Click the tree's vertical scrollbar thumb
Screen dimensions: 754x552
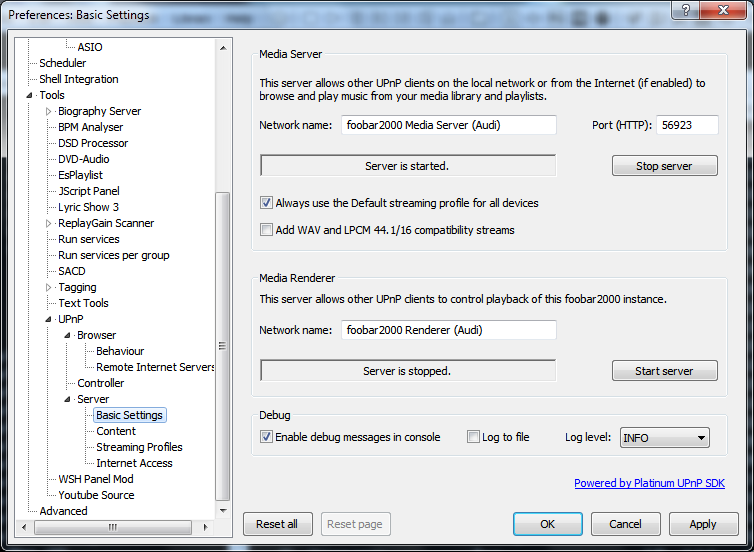tap(223, 346)
